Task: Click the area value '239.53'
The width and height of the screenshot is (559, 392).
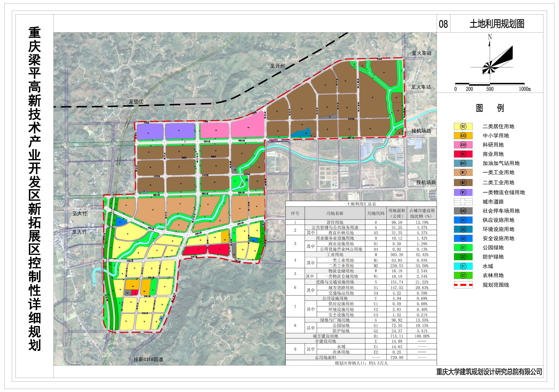Action: pyautogui.click(x=397, y=266)
